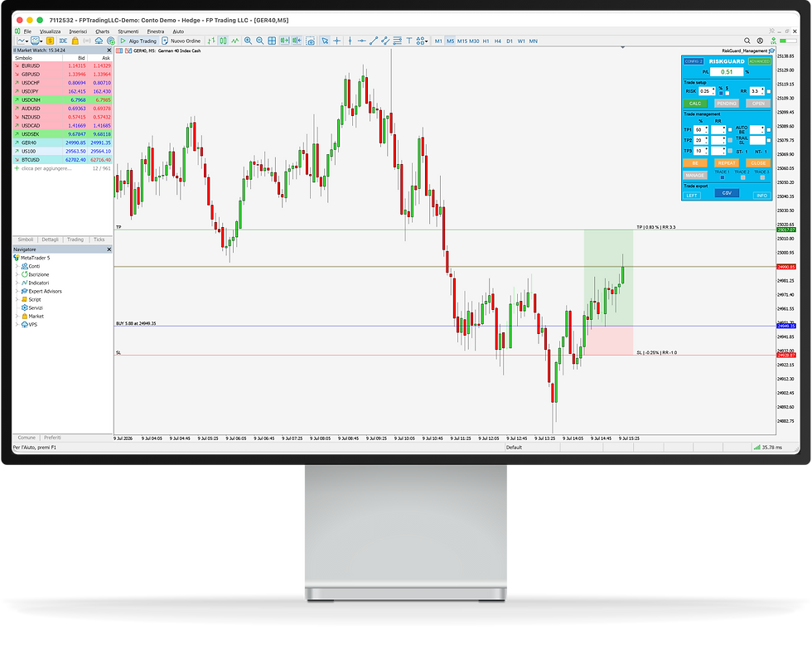Click the chart screenshot camera icon
812x668 pixels.
[310, 41]
